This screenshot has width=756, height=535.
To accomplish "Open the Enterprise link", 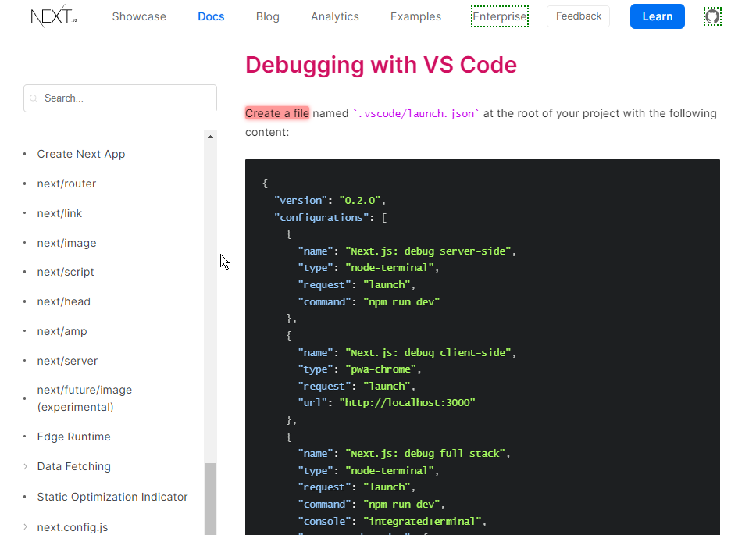I will coord(500,16).
